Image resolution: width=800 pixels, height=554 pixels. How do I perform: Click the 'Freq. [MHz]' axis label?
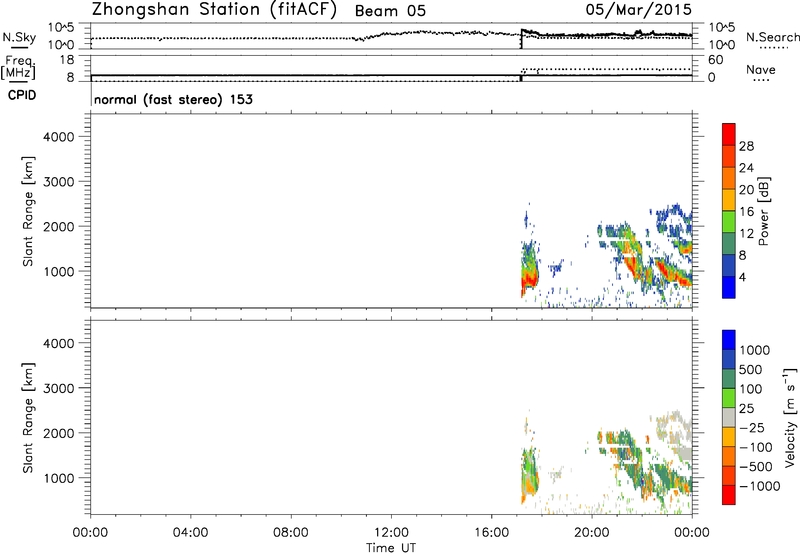point(18,67)
